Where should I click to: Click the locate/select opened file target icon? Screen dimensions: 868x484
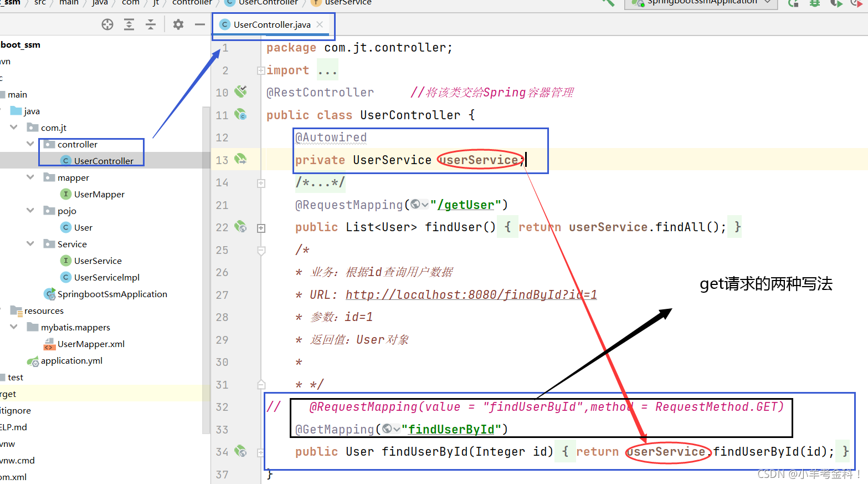point(107,24)
